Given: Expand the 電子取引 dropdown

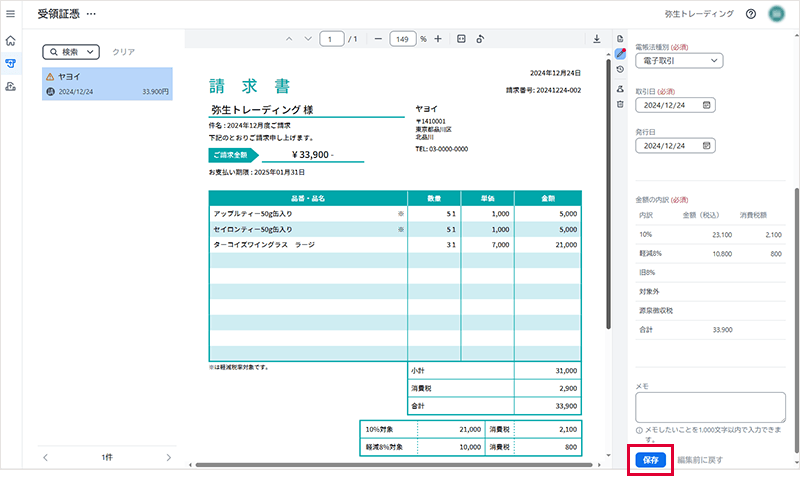Looking at the screenshot, I should tap(679, 61).
